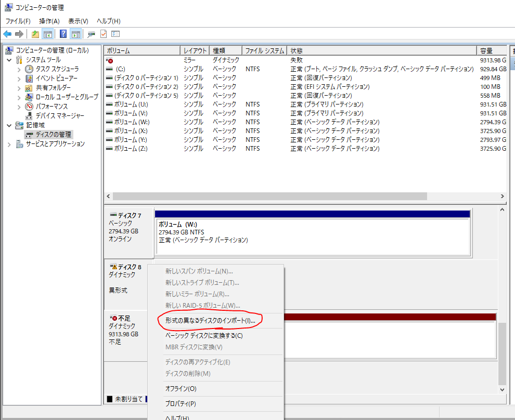The height and width of the screenshot is (420, 515).
Task: Click the イベント ビューアー tree icon
Action: click(29, 78)
